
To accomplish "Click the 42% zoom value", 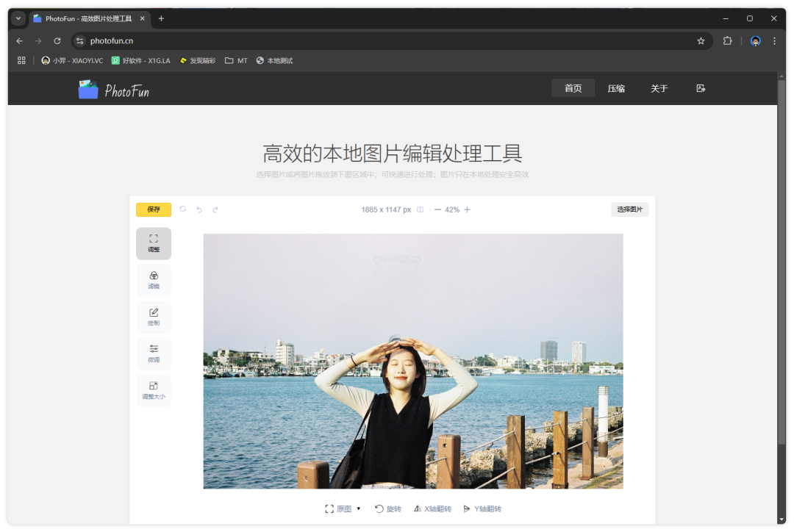I will pyautogui.click(x=452, y=209).
